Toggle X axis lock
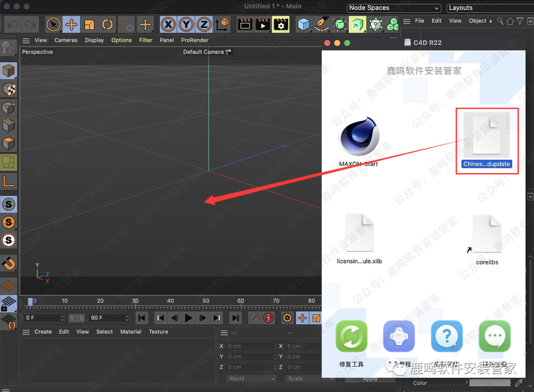This screenshot has height=392, width=534. (x=169, y=24)
